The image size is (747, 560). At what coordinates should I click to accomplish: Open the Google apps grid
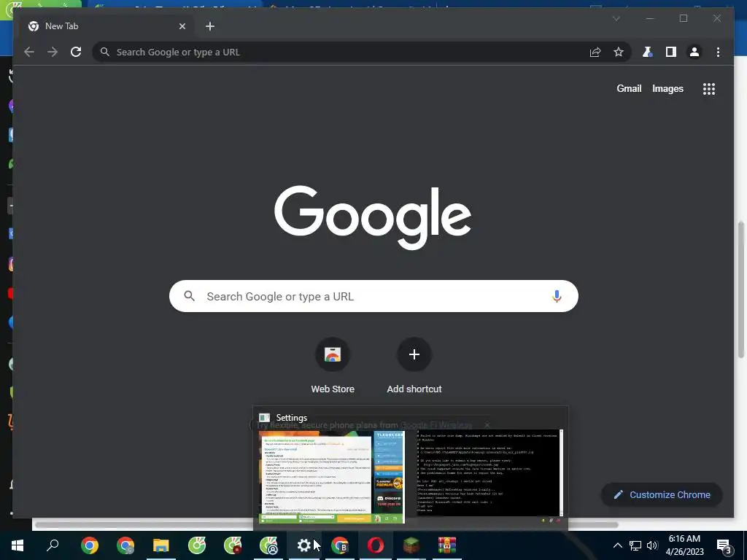click(x=709, y=88)
